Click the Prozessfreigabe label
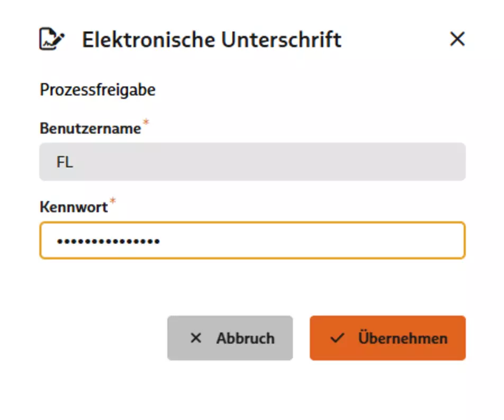The height and width of the screenshot is (420, 504). pyautogui.click(x=97, y=90)
